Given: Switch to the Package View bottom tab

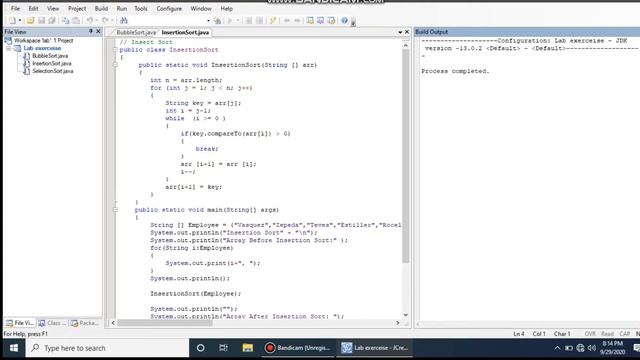Looking at the screenshot, I should (85, 323).
